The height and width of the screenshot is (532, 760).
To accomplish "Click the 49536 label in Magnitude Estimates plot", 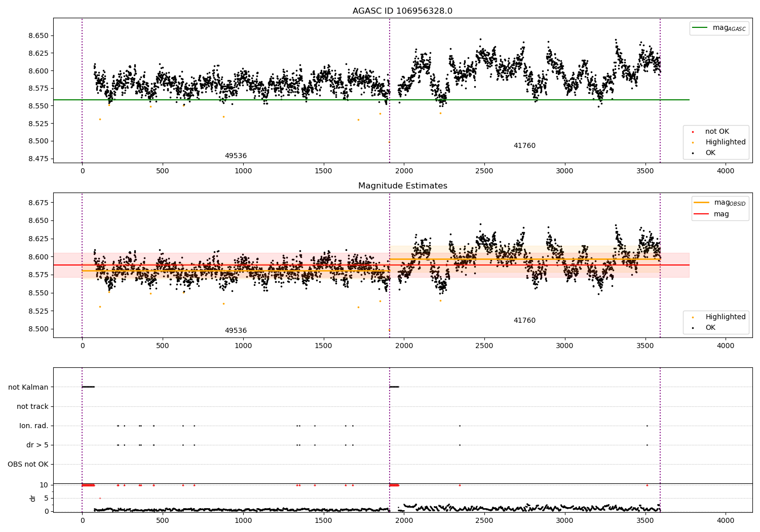I will pos(236,331).
